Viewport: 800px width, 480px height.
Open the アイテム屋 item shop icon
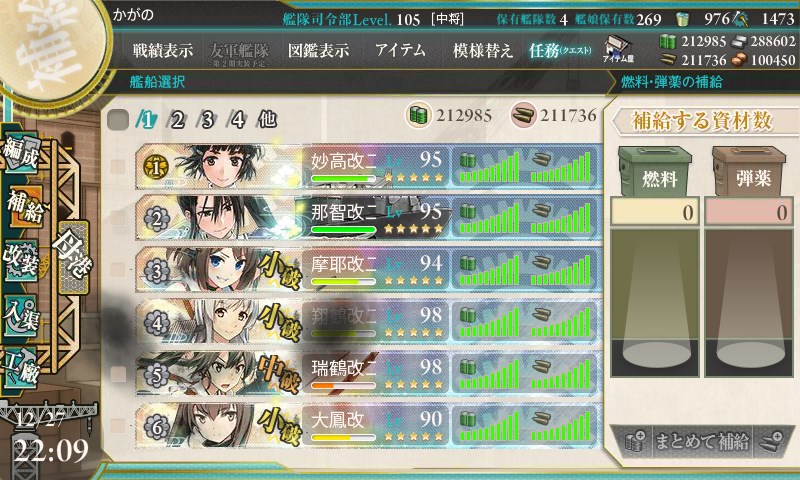[x=618, y=49]
